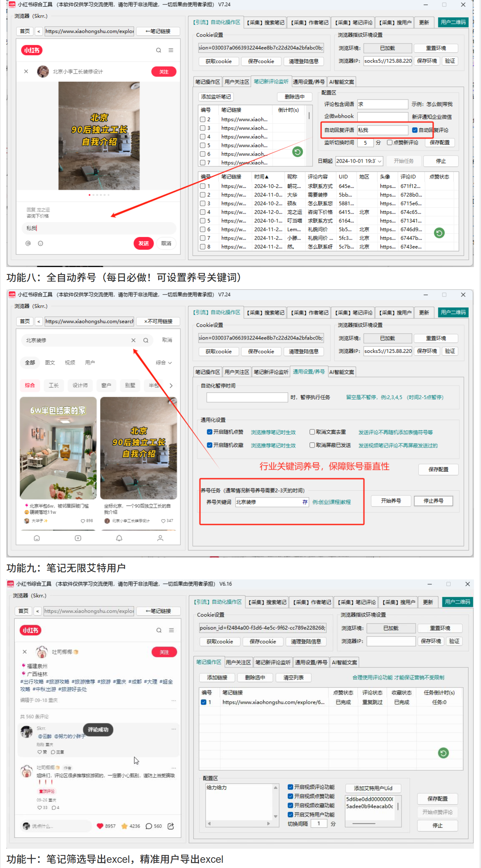Open hamburger menu in V6.16 window browser
Viewport: 481px width, 868px height.
click(x=171, y=630)
